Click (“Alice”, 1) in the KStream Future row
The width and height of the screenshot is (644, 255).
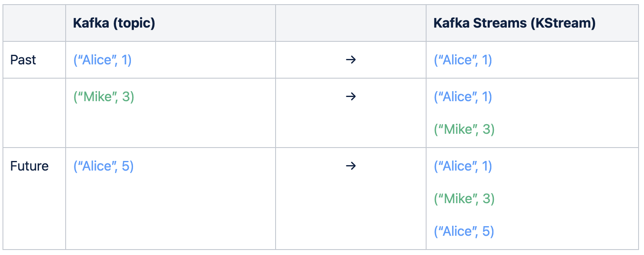pyautogui.click(x=463, y=166)
